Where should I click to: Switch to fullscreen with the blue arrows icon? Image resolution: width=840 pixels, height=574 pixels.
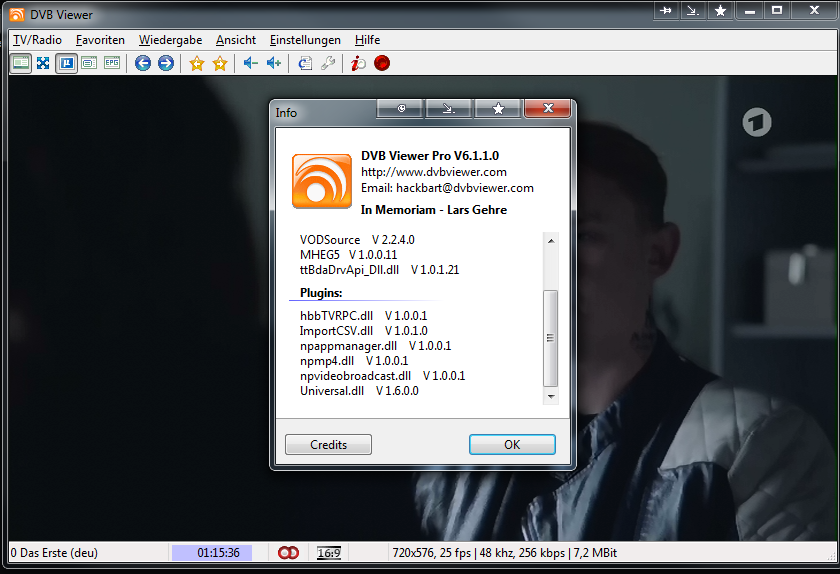(x=43, y=63)
